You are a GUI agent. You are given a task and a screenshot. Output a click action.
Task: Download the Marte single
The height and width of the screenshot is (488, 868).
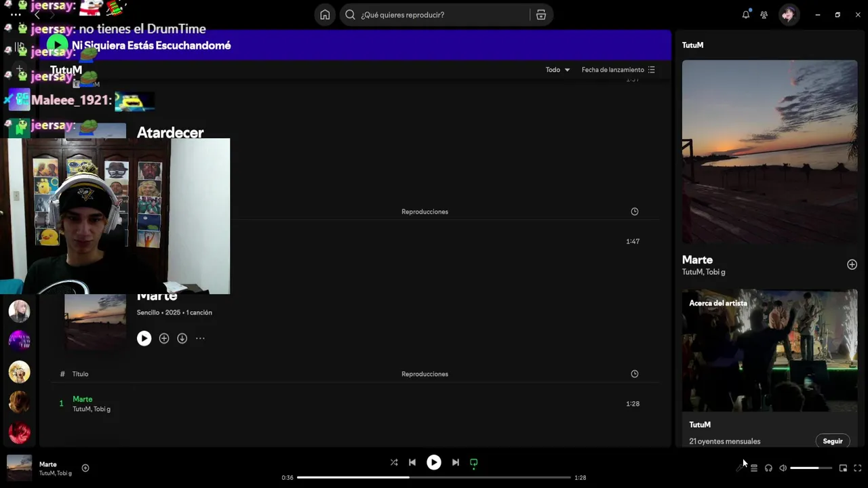[x=182, y=338]
